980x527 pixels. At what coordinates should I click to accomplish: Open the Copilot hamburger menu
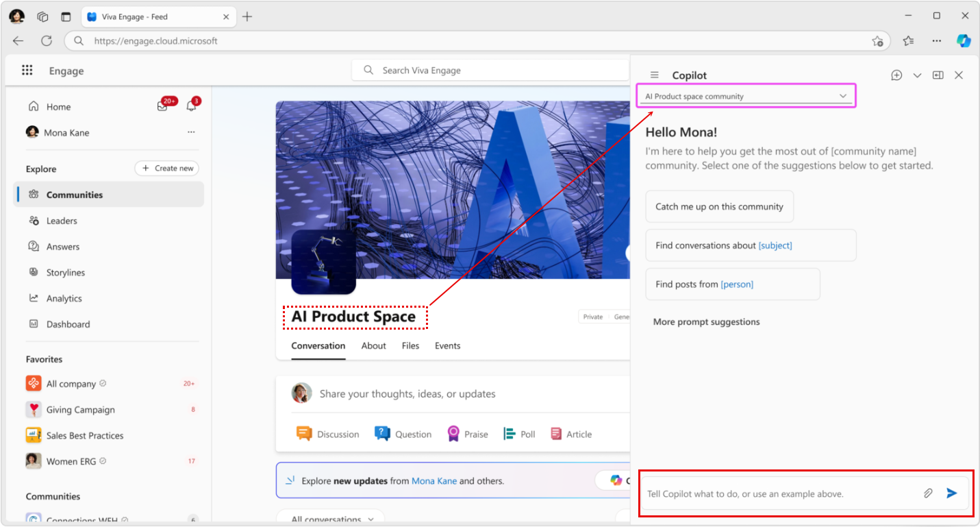click(654, 75)
